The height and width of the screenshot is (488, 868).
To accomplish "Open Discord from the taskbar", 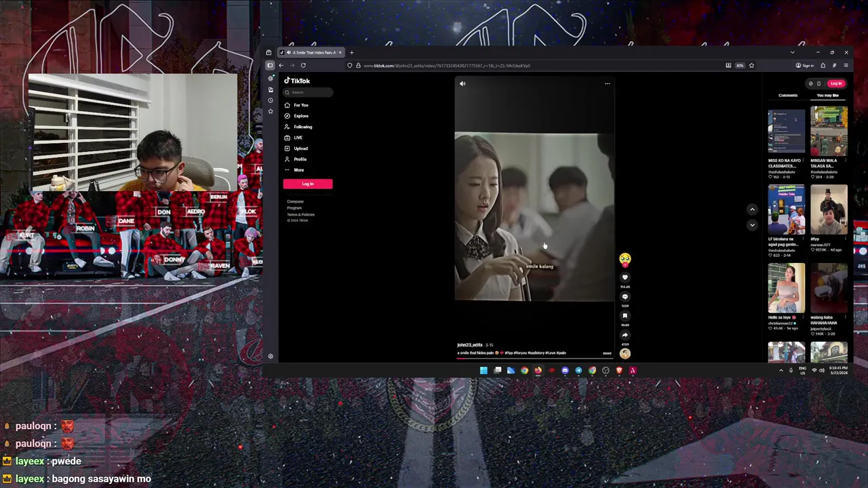I will (x=565, y=371).
